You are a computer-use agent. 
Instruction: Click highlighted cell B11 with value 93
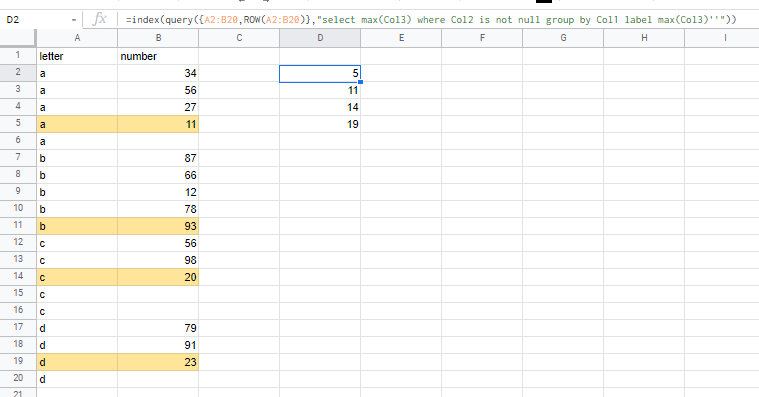[x=158, y=226]
